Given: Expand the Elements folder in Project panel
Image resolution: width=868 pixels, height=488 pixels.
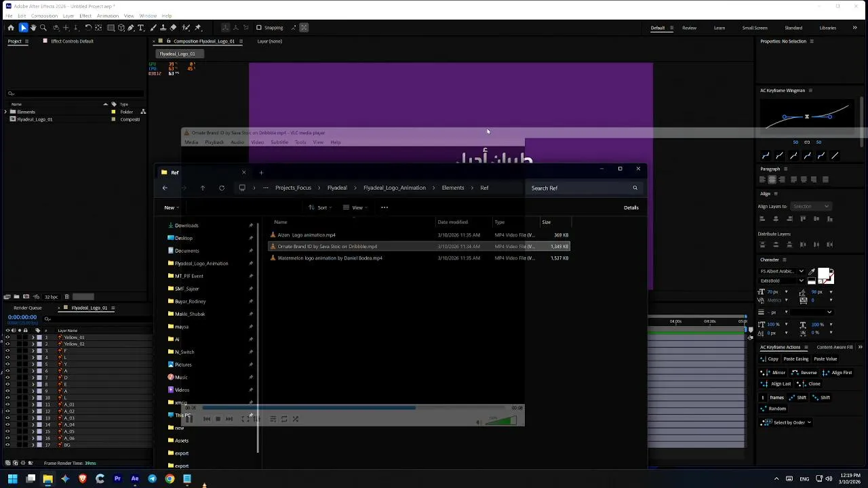Looking at the screenshot, I should tap(5, 112).
